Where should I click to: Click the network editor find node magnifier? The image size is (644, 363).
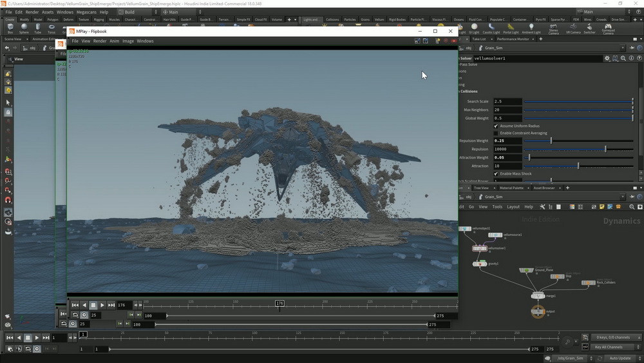(632, 207)
